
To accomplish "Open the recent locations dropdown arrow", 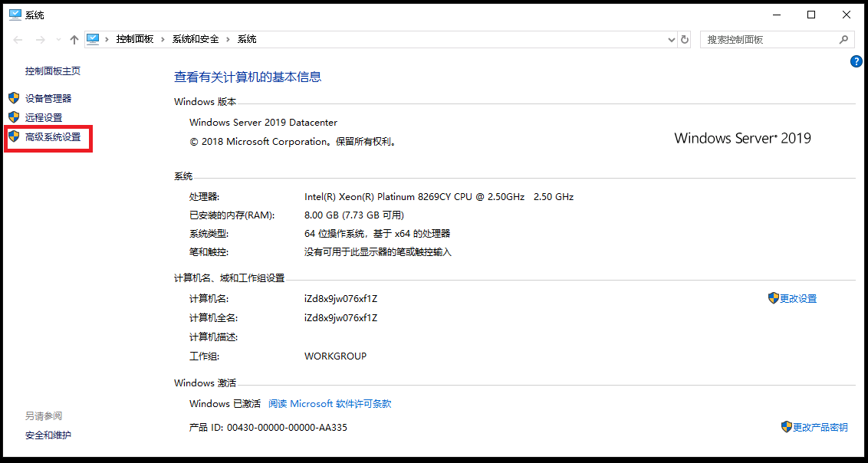I will [59, 40].
